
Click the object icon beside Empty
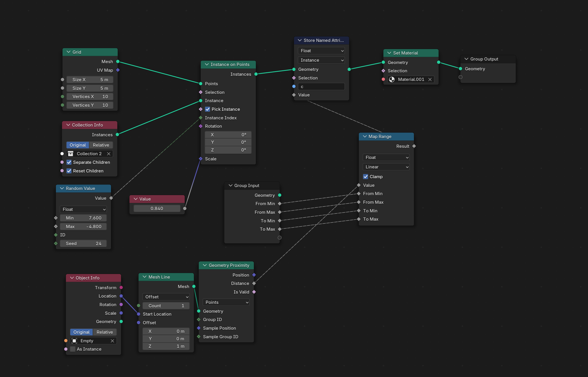(74, 341)
